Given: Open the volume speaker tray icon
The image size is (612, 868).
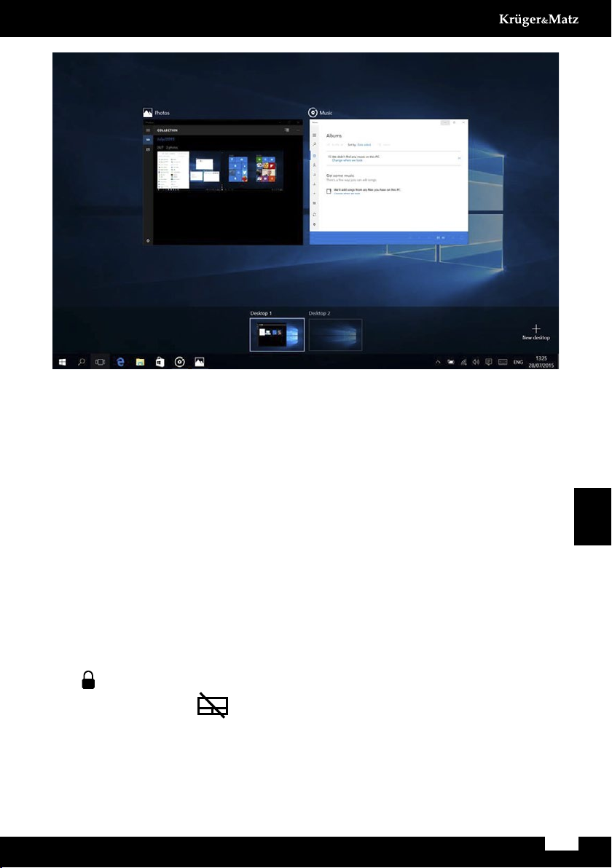Looking at the screenshot, I should [x=476, y=362].
